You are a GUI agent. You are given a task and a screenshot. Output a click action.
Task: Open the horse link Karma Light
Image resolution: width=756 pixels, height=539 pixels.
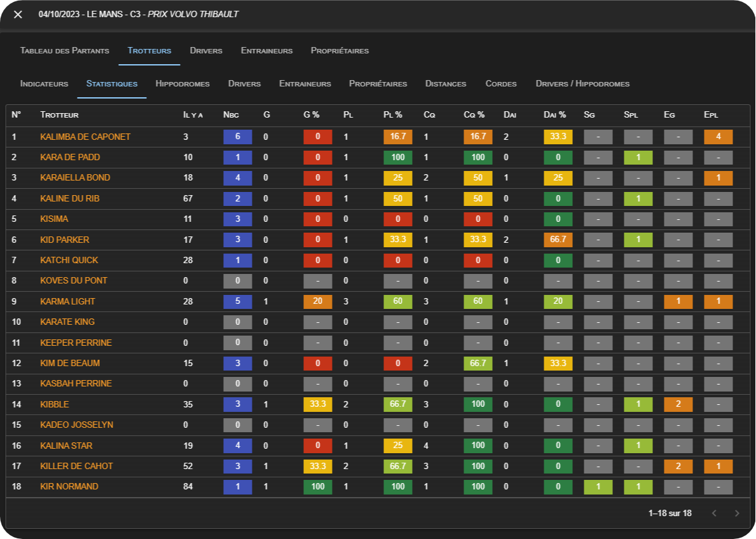pyautogui.click(x=67, y=301)
